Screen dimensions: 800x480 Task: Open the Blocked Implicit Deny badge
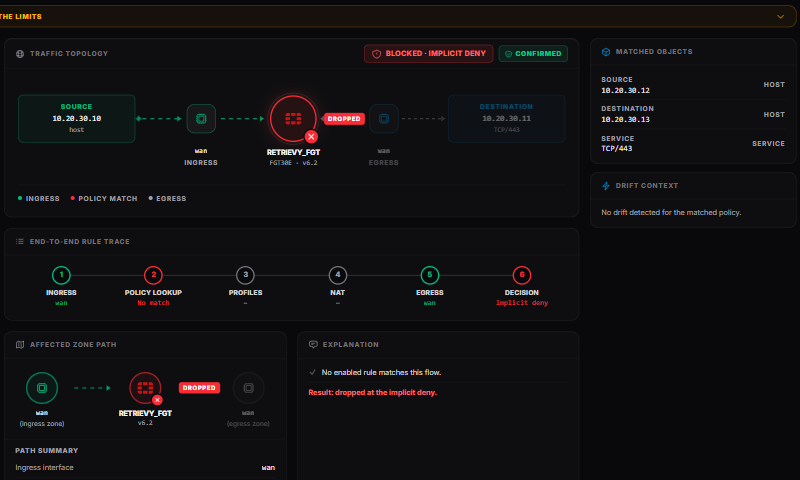tap(429, 54)
